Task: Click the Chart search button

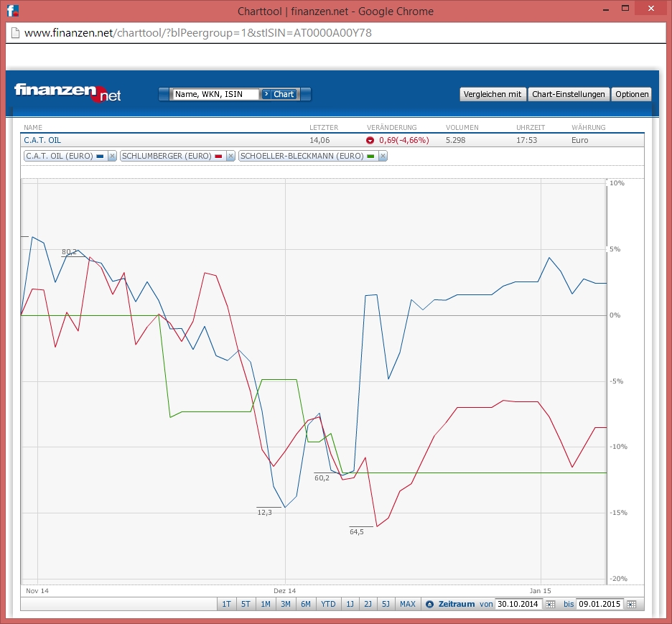Action: point(279,94)
